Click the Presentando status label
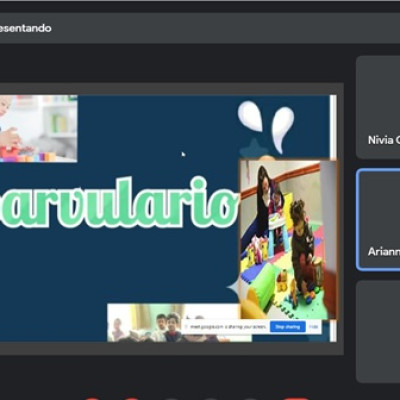 25,28
